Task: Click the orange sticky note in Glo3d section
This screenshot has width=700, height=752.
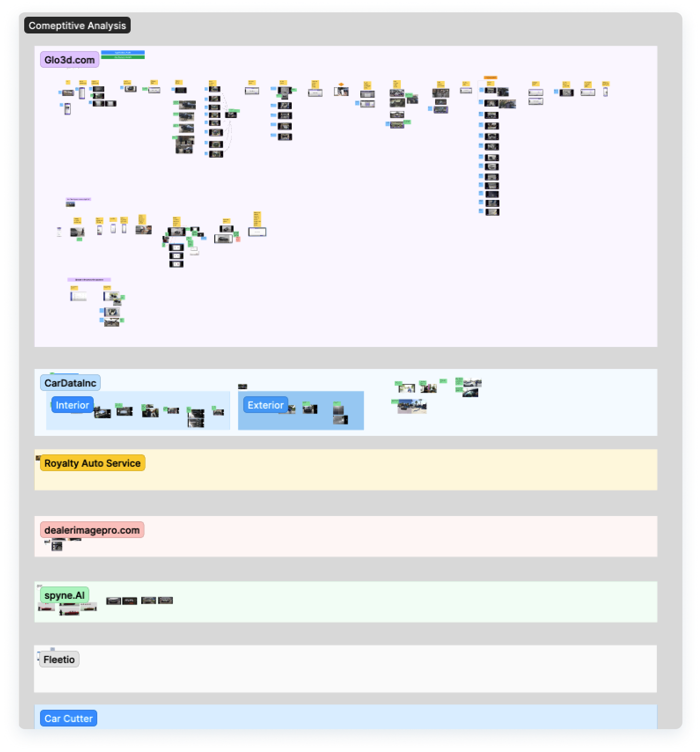Action: 491,77
